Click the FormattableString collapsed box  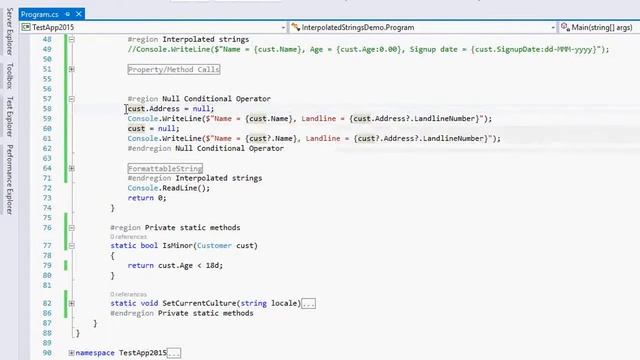click(165, 168)
